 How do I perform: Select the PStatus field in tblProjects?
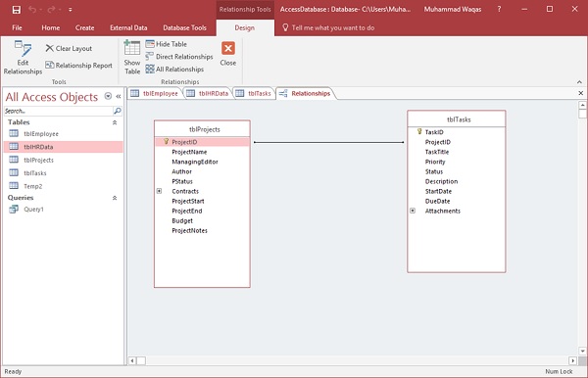click(x=182, y=181)
